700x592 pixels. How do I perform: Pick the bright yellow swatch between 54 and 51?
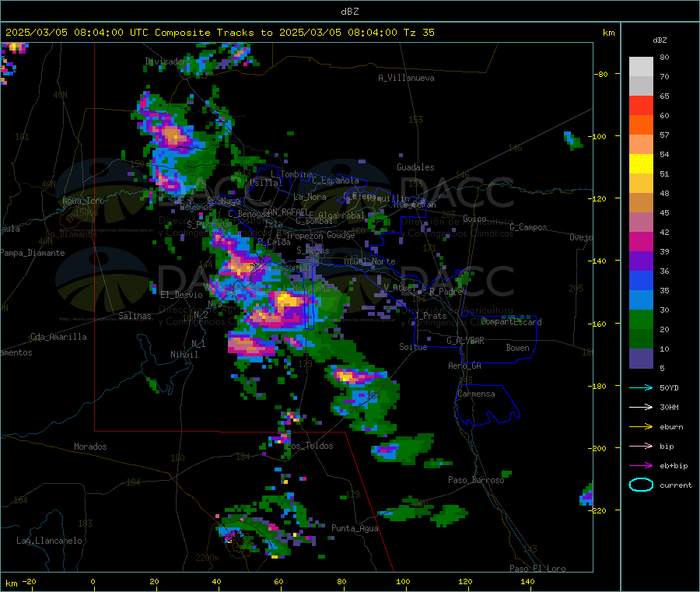[x=641, y=164]
